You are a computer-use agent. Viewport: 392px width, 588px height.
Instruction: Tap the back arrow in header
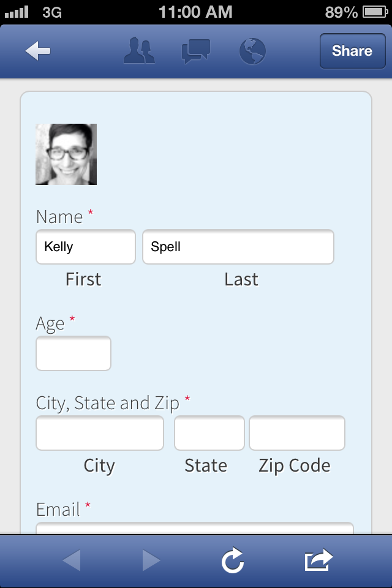click(38, 51)
